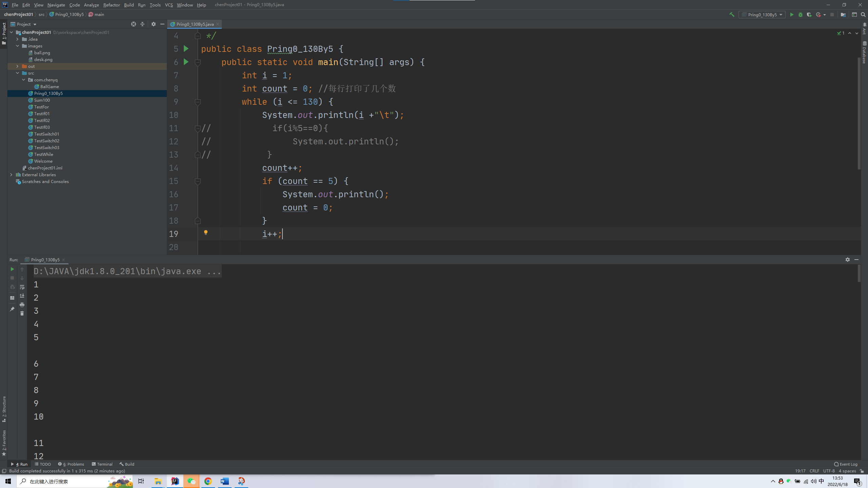Open the Ant tool window
Screen dimensions: 868x488
click(864, 28)
